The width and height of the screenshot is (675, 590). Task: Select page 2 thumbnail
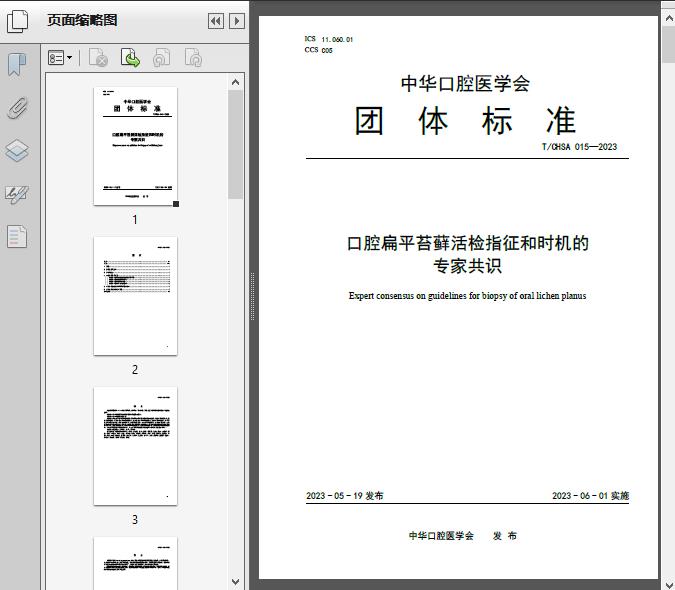(x=135, y=296)
